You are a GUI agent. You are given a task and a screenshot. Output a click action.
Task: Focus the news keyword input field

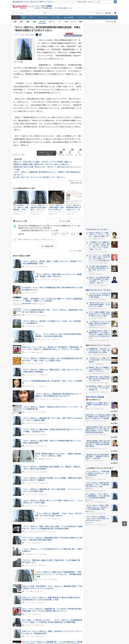point(28,13)
